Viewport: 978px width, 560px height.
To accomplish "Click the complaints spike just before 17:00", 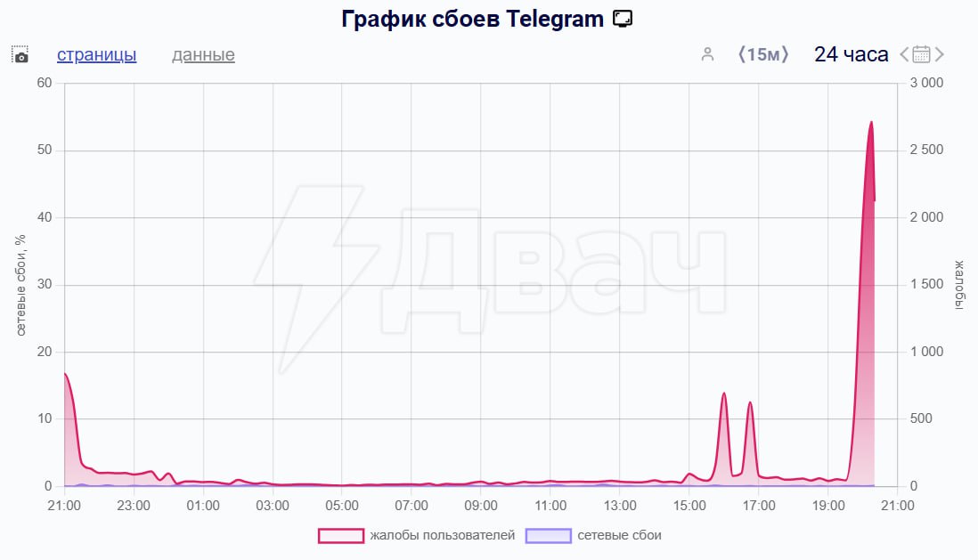I will [750, 403].
